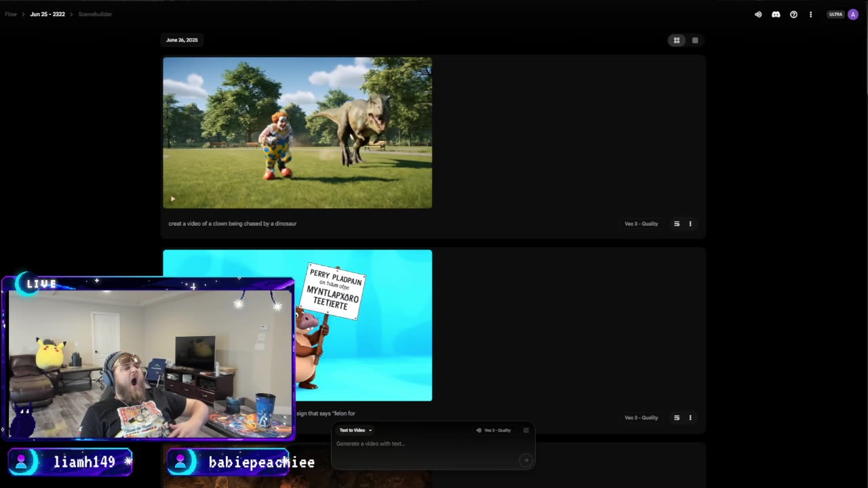Click the submit arrow button in prompt box

point(526,460)
